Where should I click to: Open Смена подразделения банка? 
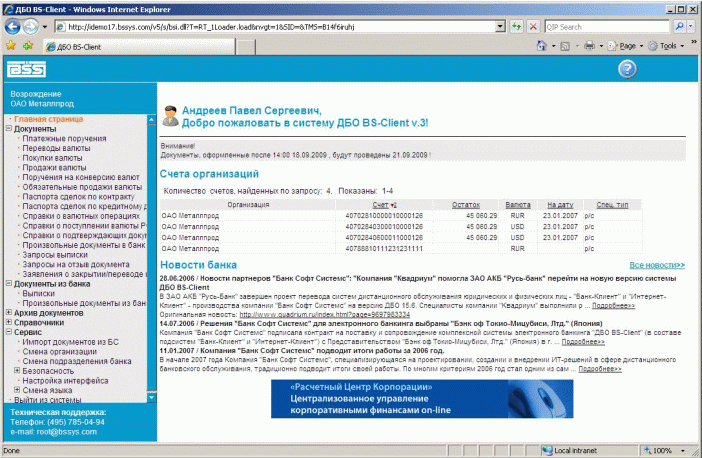(x=77, y=361)
